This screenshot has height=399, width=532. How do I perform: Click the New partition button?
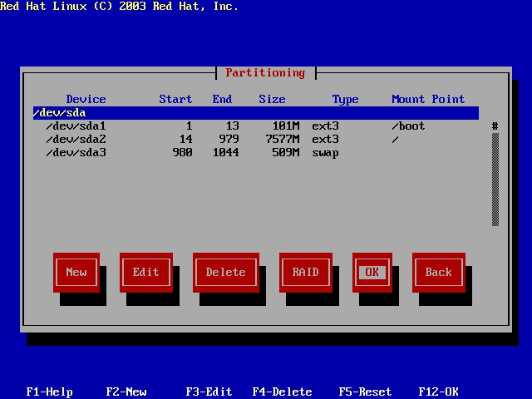pyautogui.click(x=76, y=272)
